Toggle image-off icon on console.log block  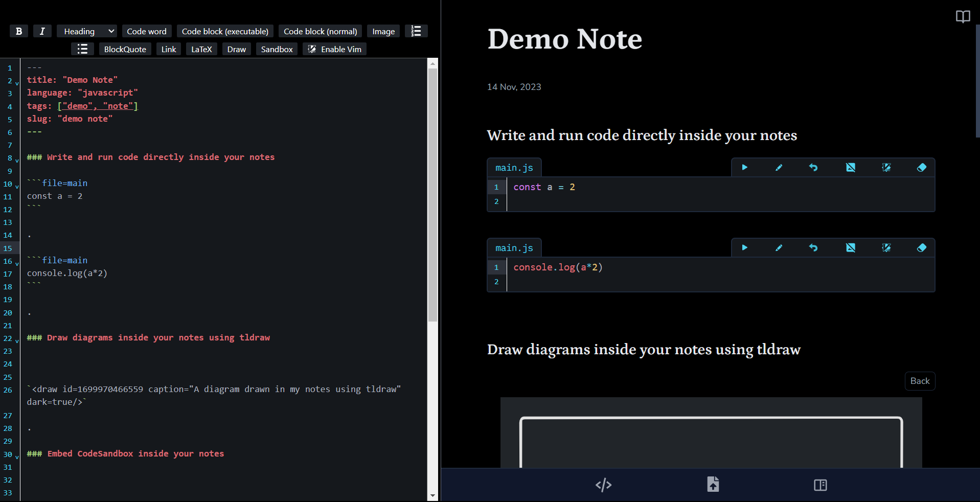coord(851,247)
